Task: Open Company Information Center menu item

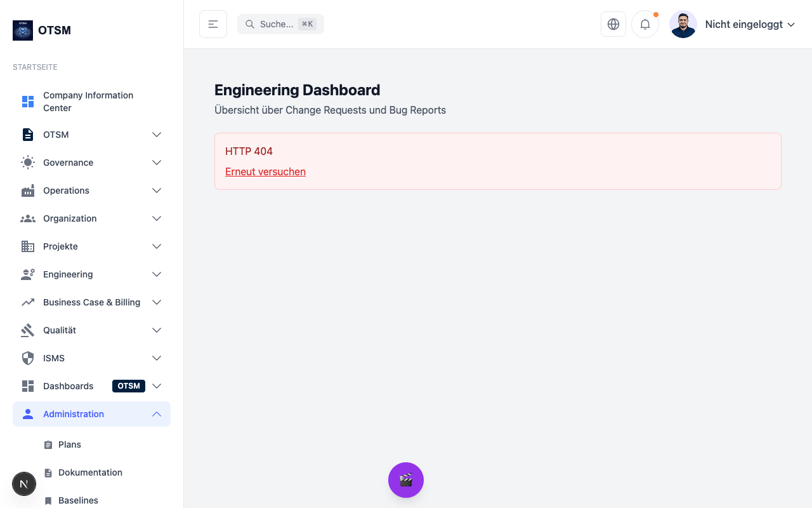Action: tap(88, 102)
